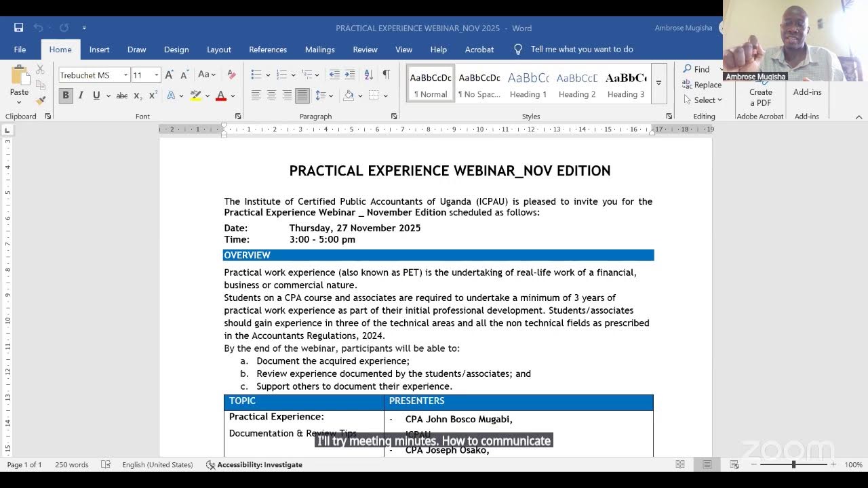Click the Replace button
The width and height of the screenshot is (868, 488).
[703, 85]
